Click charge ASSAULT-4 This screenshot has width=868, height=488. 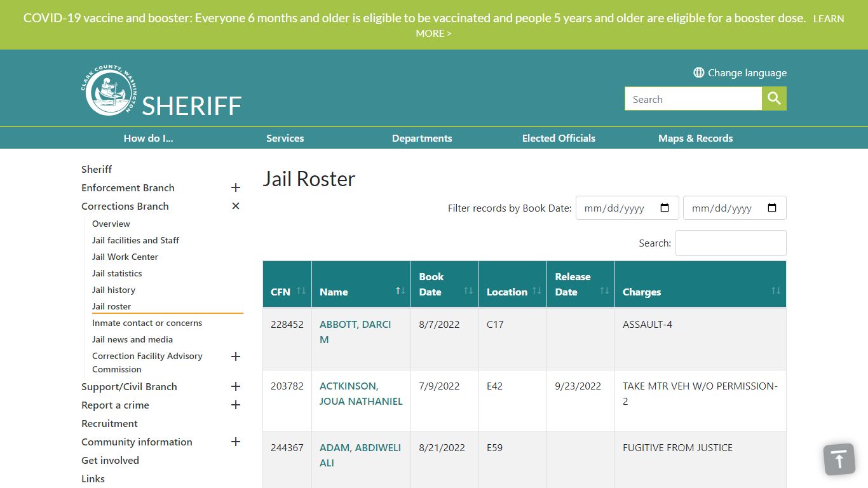(x=648, y=324)
